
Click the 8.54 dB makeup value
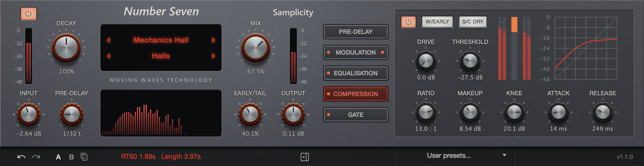[x=470, y=129]
